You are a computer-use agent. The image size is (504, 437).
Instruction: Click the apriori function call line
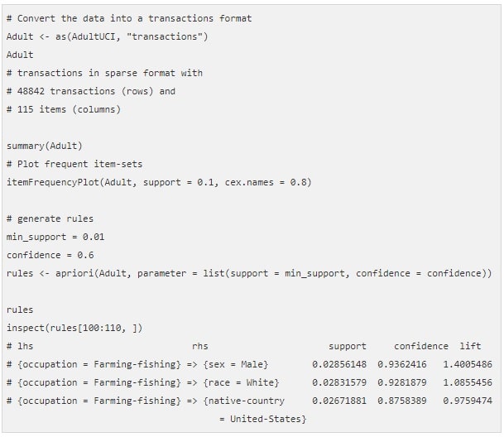coord(249,273)
